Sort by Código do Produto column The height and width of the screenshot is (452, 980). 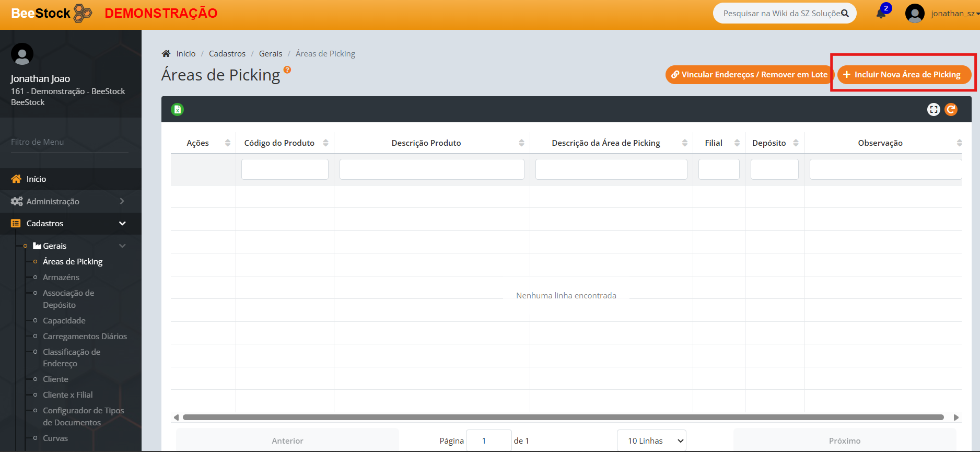coord(279,143)
